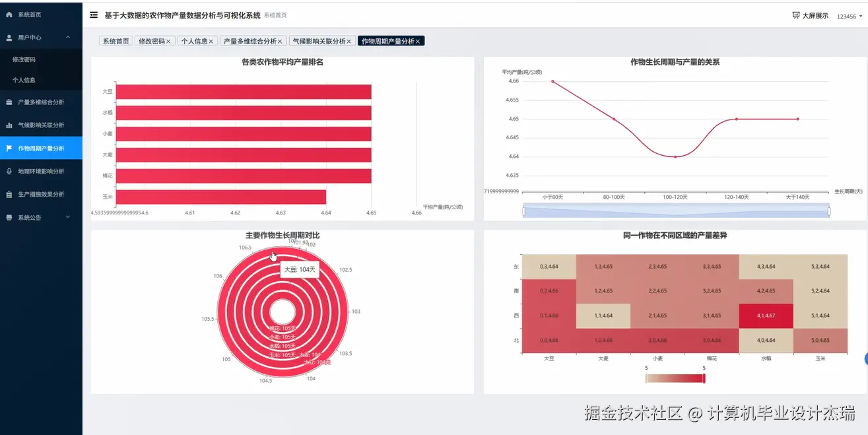This screenshot has height=435, width=868.
Task: Collapse the 用户中心 submenu chevron
Action: pos(68,38)
